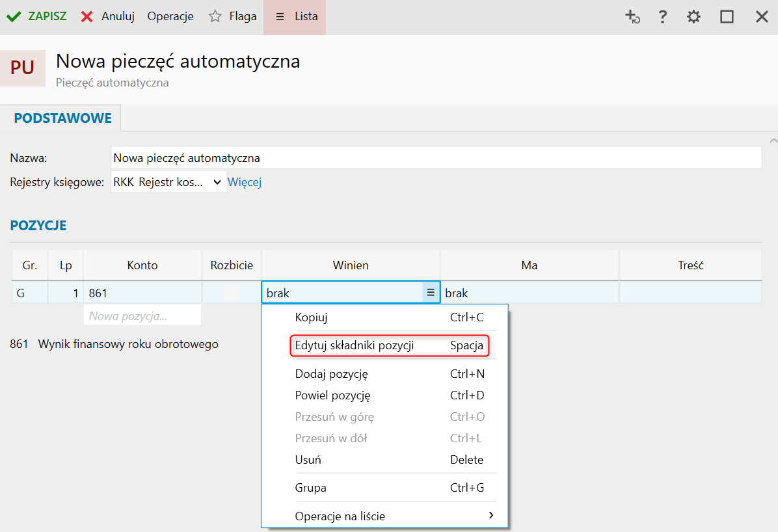Click the Nowa pozycja... input field

142,315
